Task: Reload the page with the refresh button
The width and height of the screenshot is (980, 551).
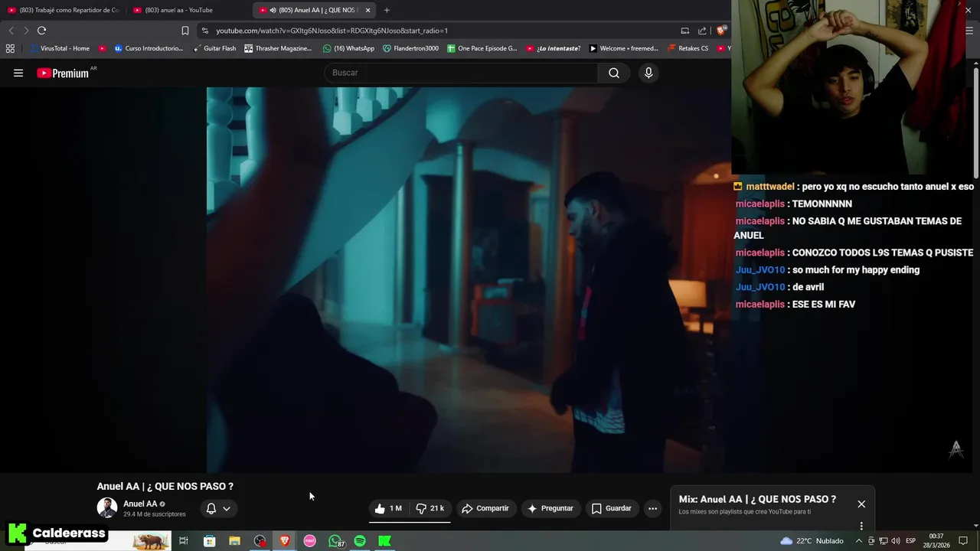Action: 41,31
